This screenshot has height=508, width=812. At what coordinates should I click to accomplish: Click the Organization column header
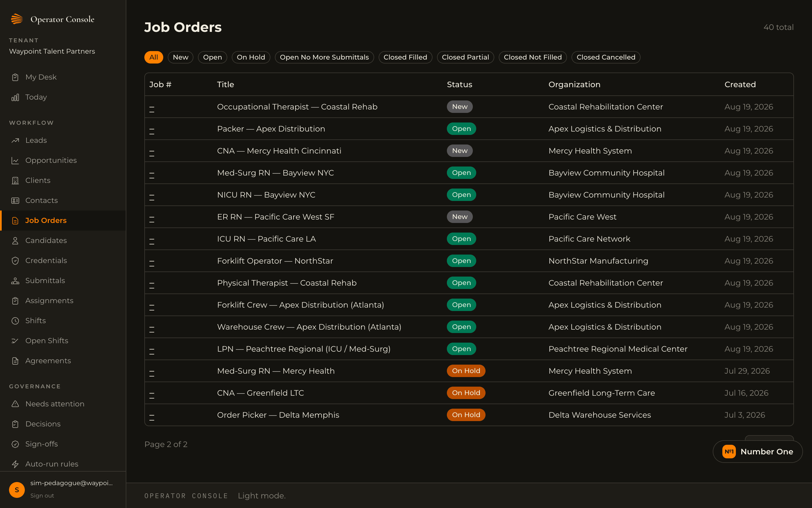click(574, 84)
